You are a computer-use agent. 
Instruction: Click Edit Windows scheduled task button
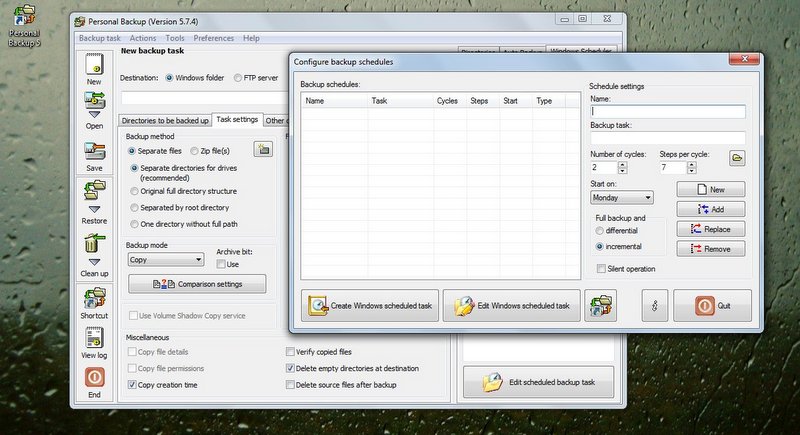tap(512, 305)
